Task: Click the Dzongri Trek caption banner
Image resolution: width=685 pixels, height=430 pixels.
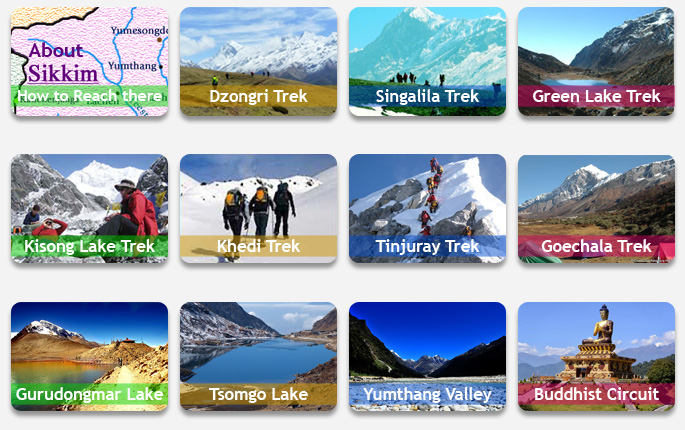Action: pyautogui.click(x=258, y=96)
